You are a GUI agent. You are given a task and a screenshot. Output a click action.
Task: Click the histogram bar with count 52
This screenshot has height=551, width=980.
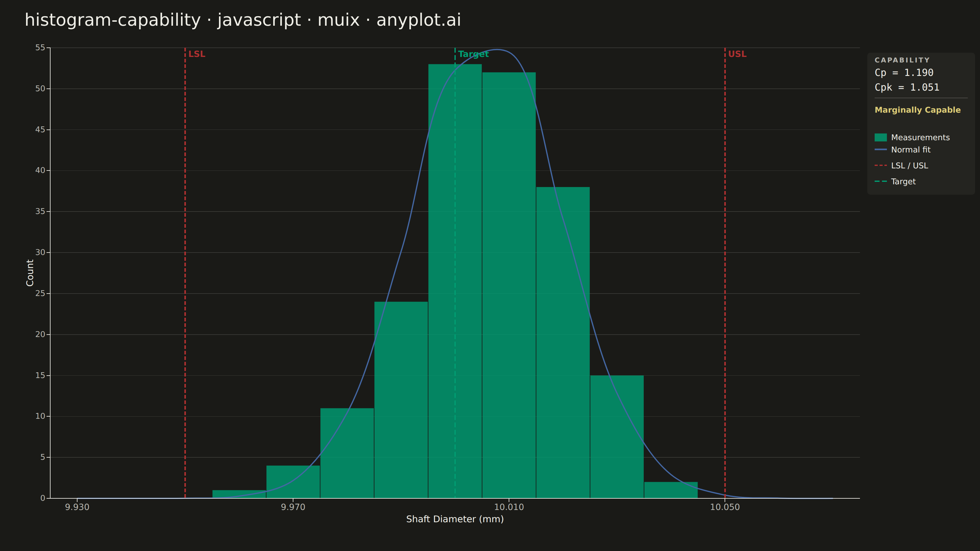[509, 285]
